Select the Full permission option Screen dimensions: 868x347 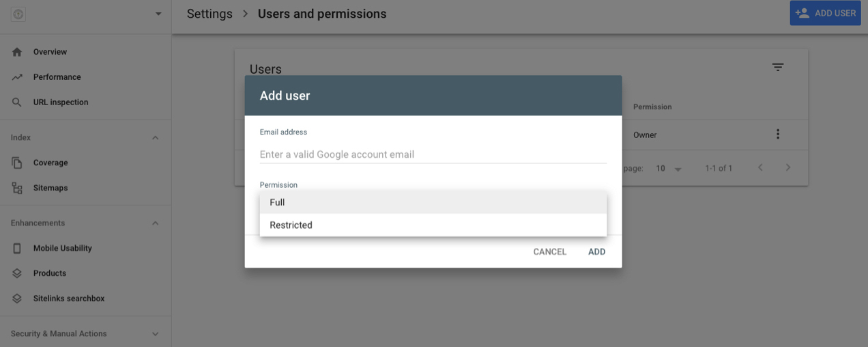(433, 202)
